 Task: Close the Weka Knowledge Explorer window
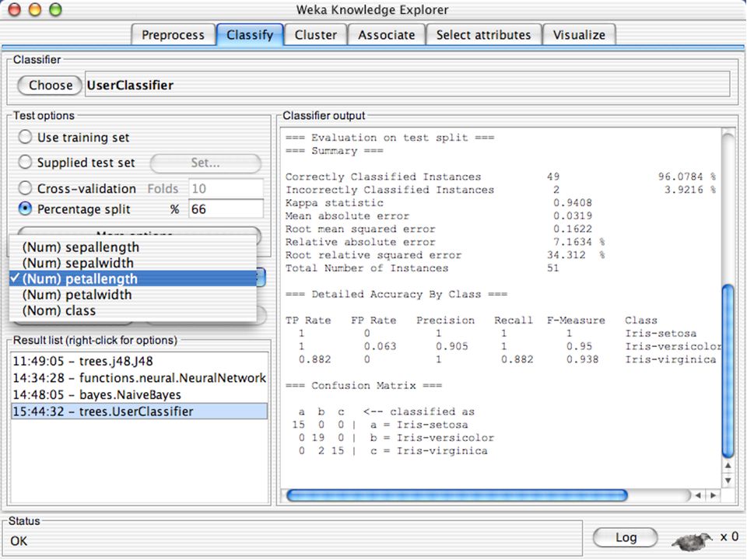(x=15, y=9)
